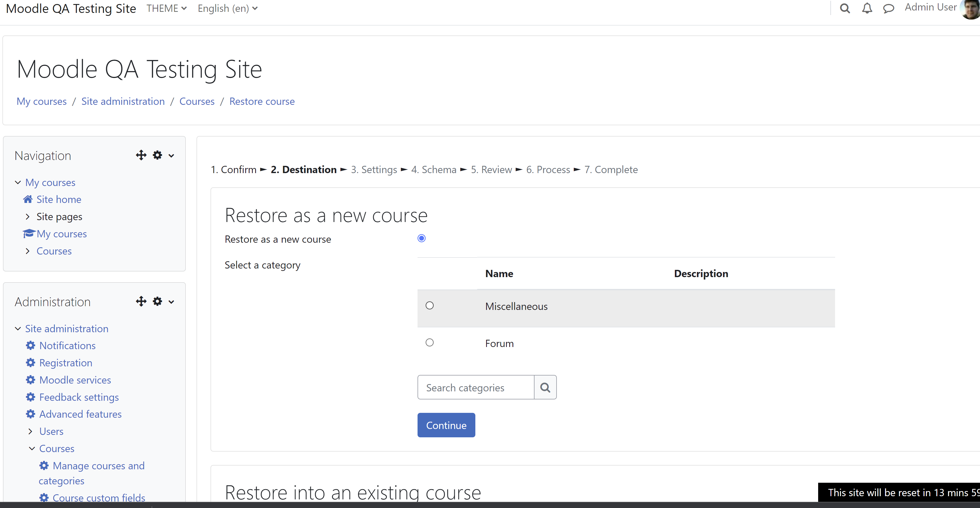Click magnifier button for Search categories
980x508 pixels.
[545, 387]
